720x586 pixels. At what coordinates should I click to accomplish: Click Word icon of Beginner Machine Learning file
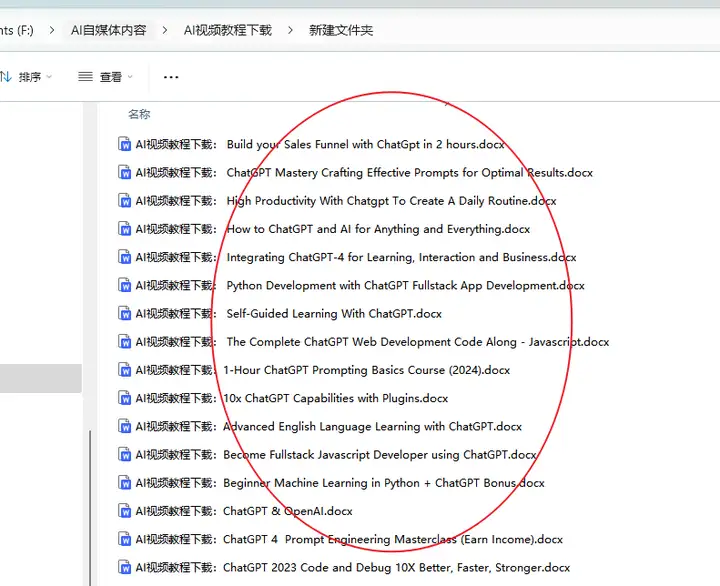[x=124, y=483]
